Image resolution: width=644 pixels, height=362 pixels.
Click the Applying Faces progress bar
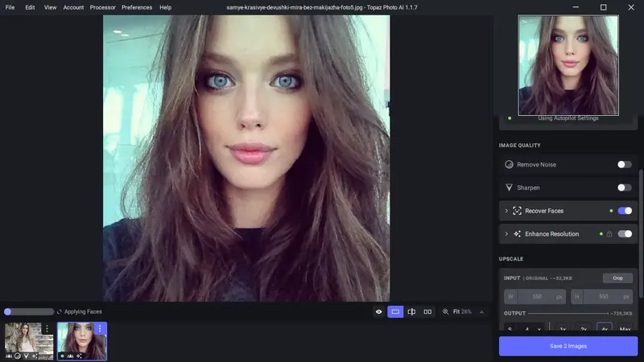click(29, 312)
